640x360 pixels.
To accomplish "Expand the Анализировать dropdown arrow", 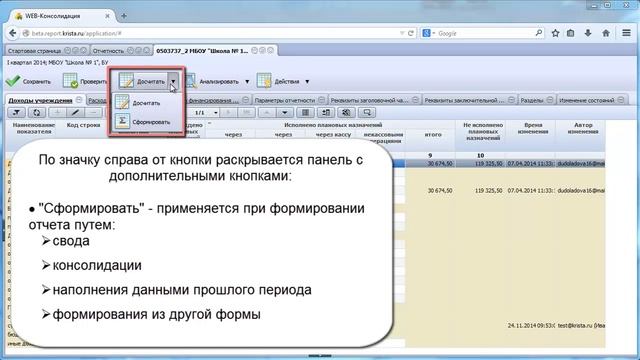I will point(247,82).
